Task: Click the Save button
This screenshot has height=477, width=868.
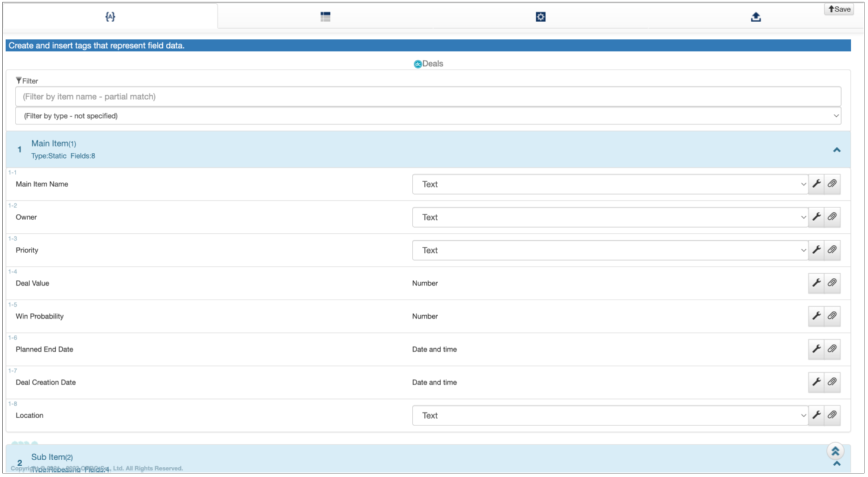Action: coord(839,9)
